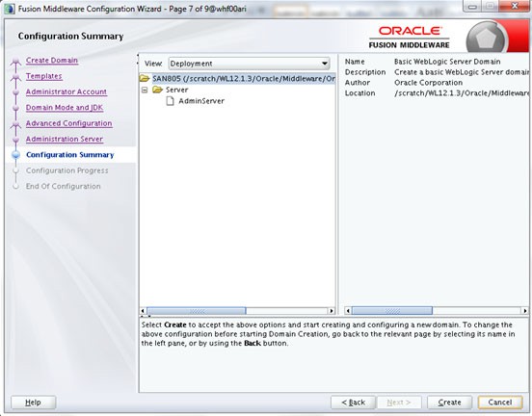Open the Administration Server step
The image size is (532, 416).
(65, 139)
